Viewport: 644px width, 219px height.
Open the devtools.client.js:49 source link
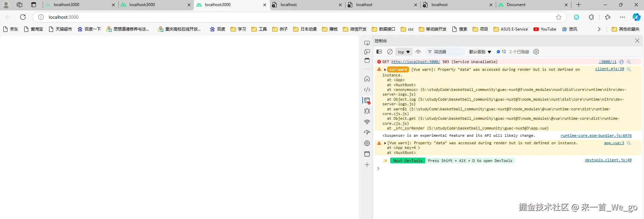click(608, 160)
